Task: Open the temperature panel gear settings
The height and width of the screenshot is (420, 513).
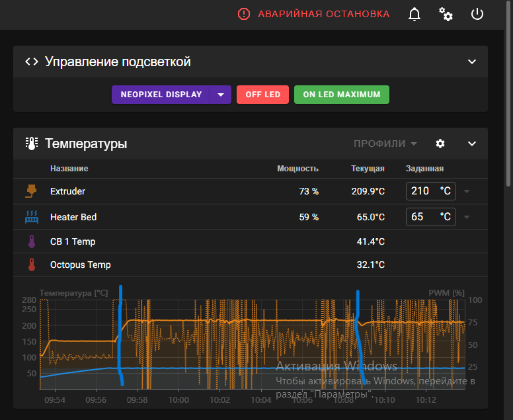Action: [x=440, y=144]
